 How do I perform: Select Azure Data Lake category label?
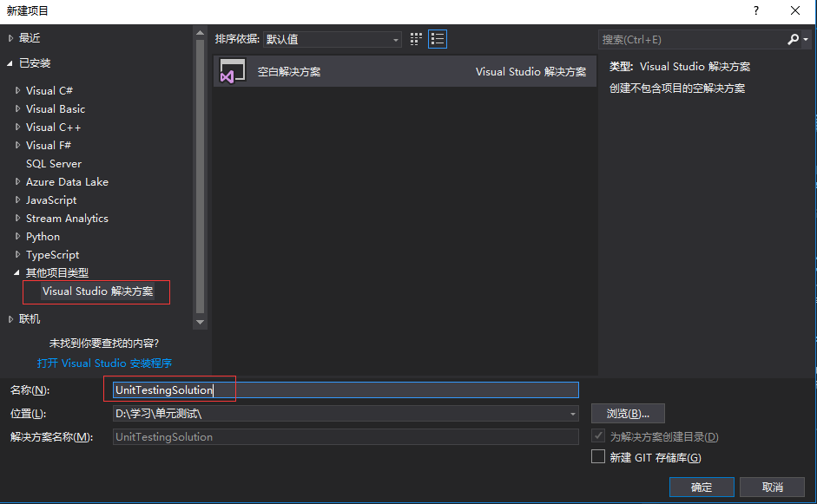(67, 181)
